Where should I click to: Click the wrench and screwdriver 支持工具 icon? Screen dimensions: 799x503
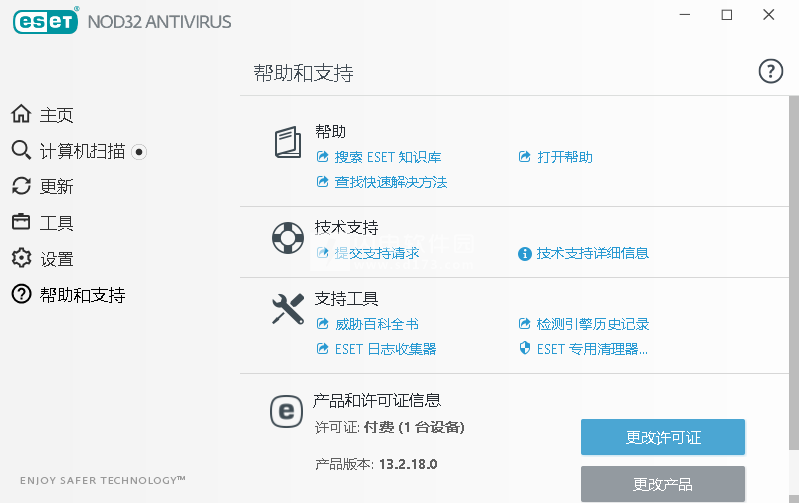pos(288,309)
